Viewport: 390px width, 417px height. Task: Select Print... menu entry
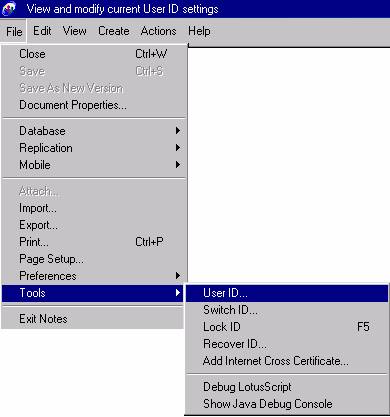click(x=93, y=242)
